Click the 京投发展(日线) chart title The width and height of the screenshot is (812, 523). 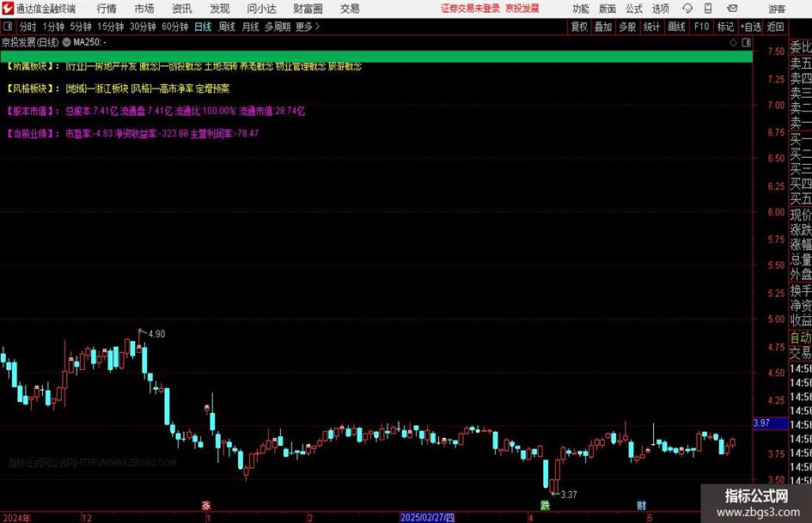click(30, 42)
